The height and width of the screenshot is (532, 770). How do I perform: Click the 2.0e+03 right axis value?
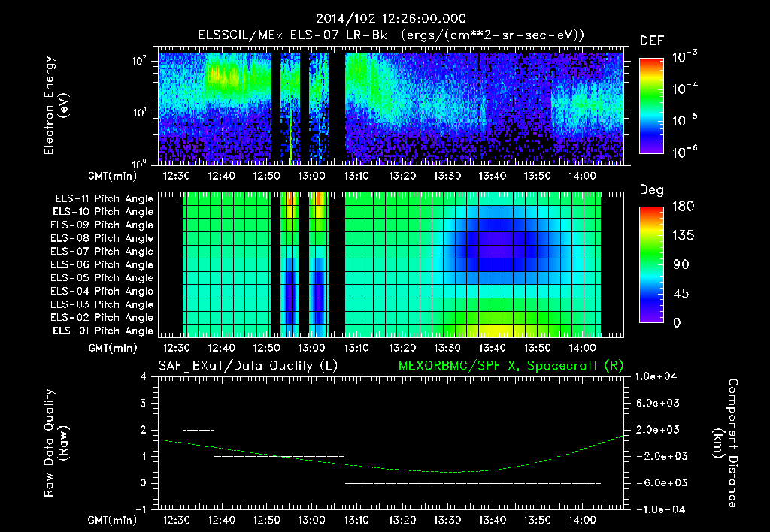click(657, 430)
